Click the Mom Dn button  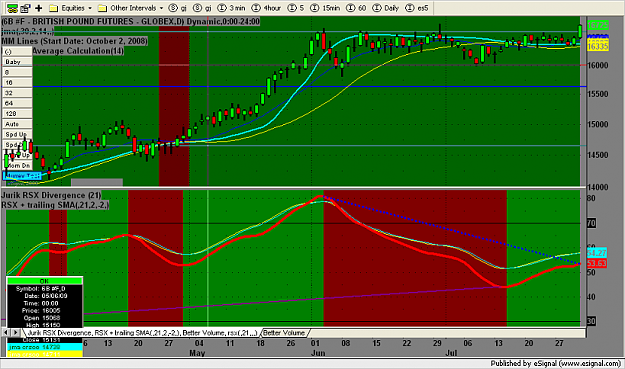[17, 165]
